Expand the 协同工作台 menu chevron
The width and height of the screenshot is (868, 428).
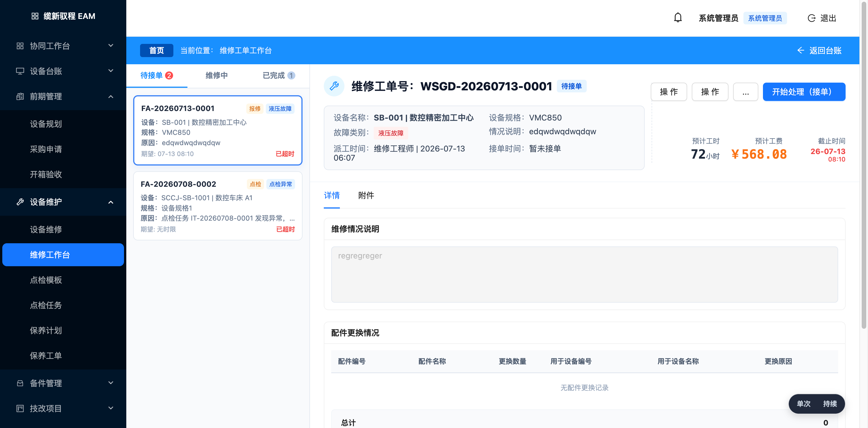(x=111, y=45)
